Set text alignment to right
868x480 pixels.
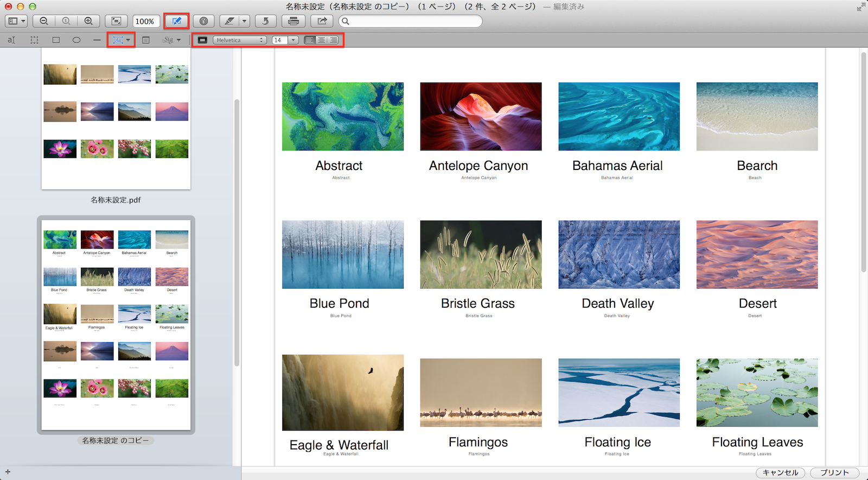pyautogui.click(x=333, y=40)
